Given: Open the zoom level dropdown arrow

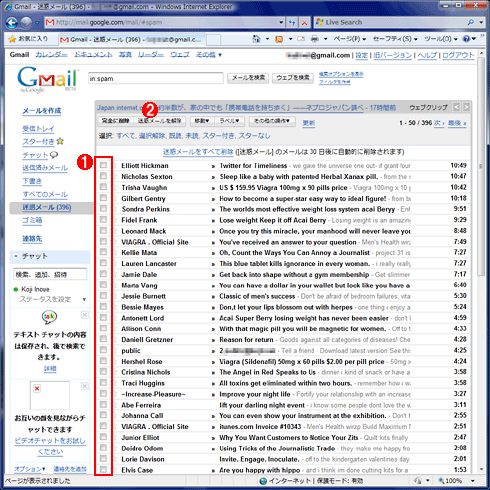Looking at the screenshot, I should (x=472, y=481).
